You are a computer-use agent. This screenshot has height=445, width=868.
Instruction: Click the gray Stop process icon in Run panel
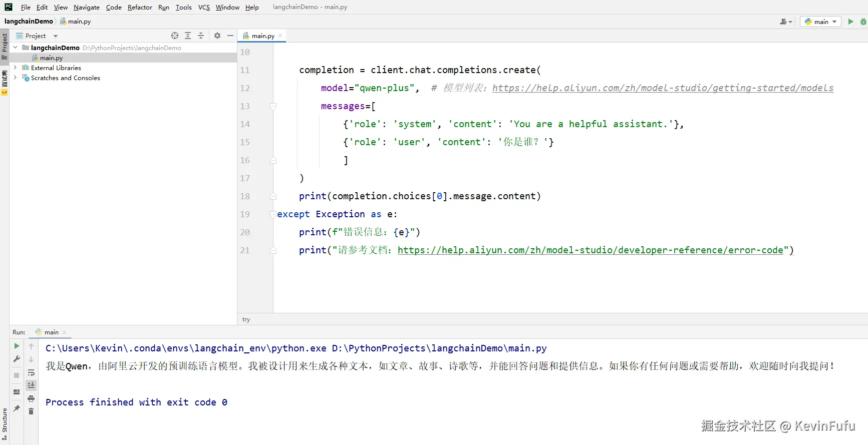tap(17, 375)
